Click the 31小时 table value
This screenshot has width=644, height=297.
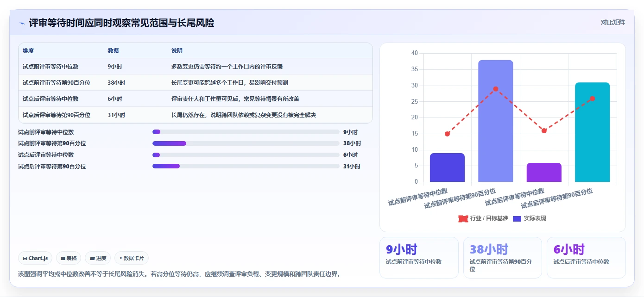(116, 115)
